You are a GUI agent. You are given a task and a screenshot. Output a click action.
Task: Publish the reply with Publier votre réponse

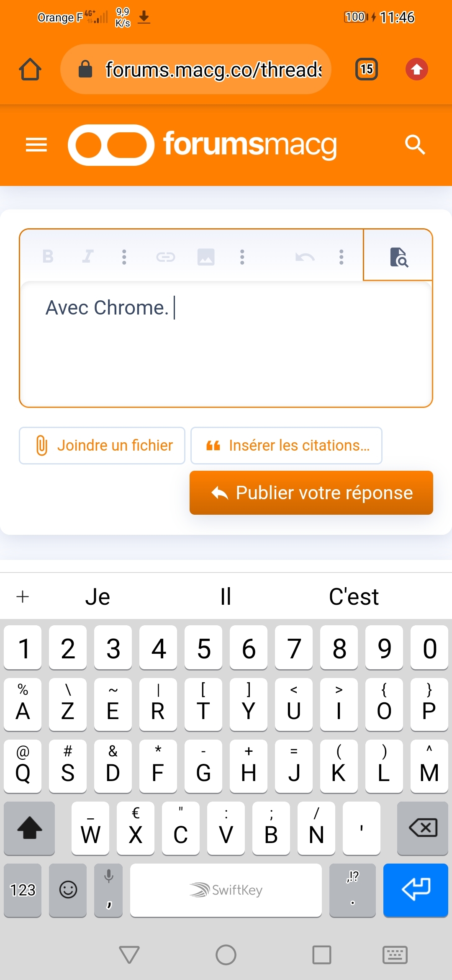coord(311,493)
